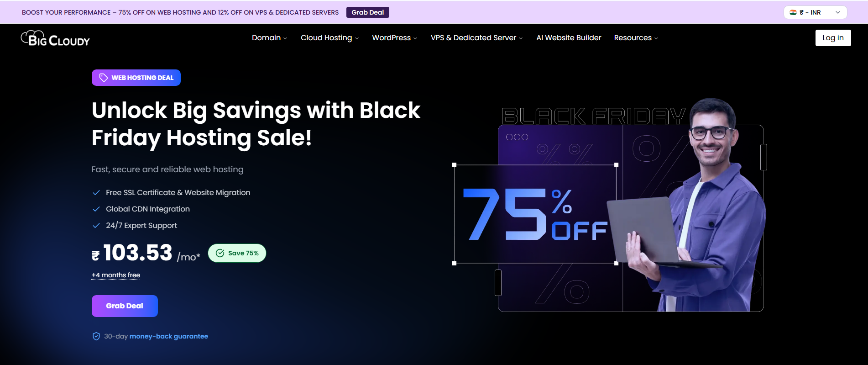The height and width of the screenshot is (365, 868).
Task: Click the green check icon in Save 75% badge
Action: coord(220,253)
